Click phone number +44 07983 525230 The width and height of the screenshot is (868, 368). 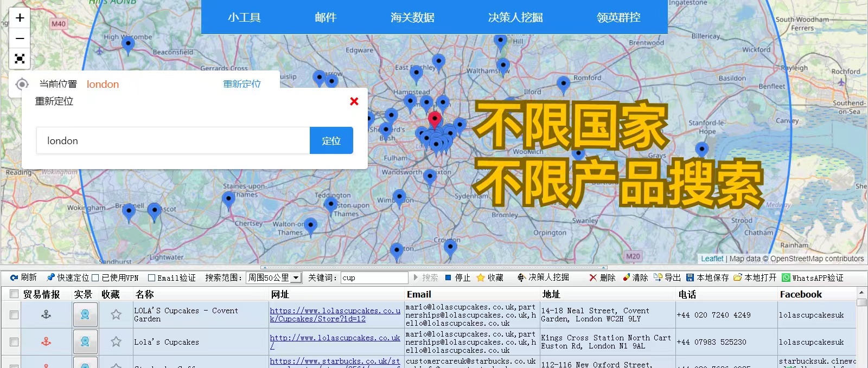[x=711, y=342]
